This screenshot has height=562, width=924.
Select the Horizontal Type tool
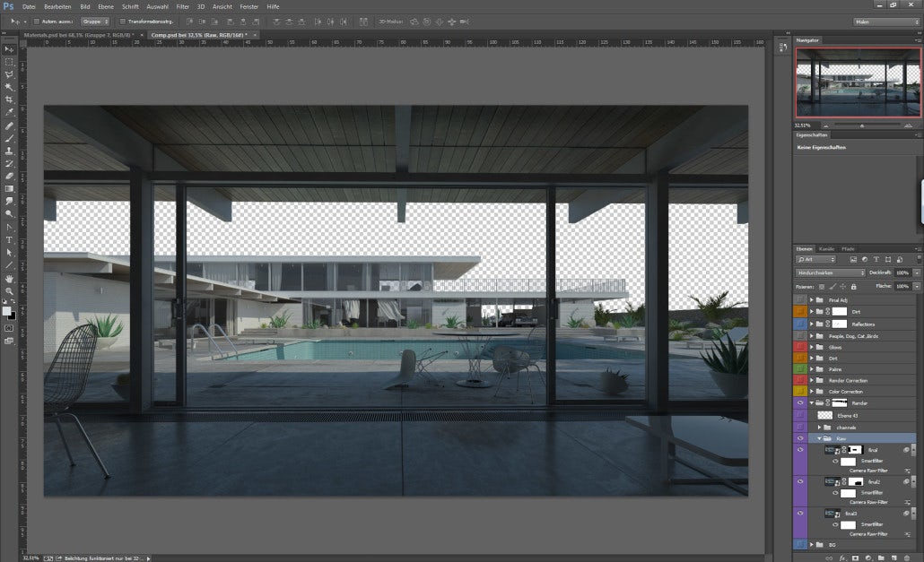tap(9, 240)
